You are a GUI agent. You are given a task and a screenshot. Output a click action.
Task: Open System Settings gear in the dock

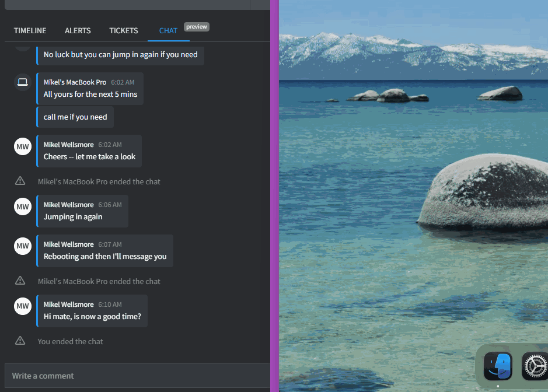[534, 366]
